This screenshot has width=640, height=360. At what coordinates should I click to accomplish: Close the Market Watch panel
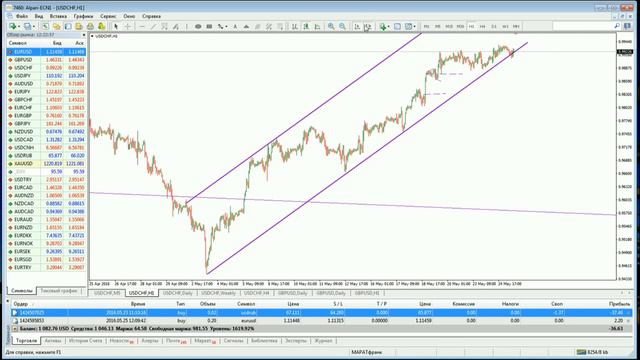pyautogui.click(x=84, y=35)
